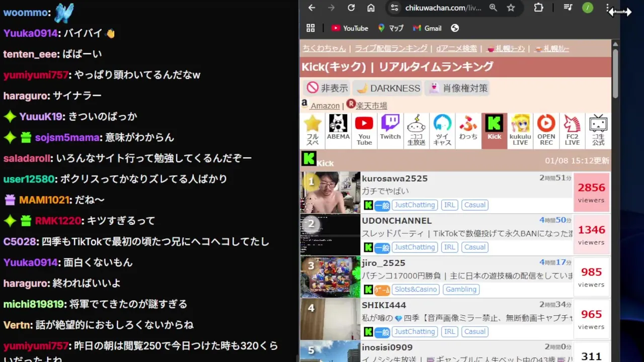Image resolution: width=644 pixels, height=362 pixels.
Task: Click the kurosawa2525 channel name
Action: click(x=394, y=178)
